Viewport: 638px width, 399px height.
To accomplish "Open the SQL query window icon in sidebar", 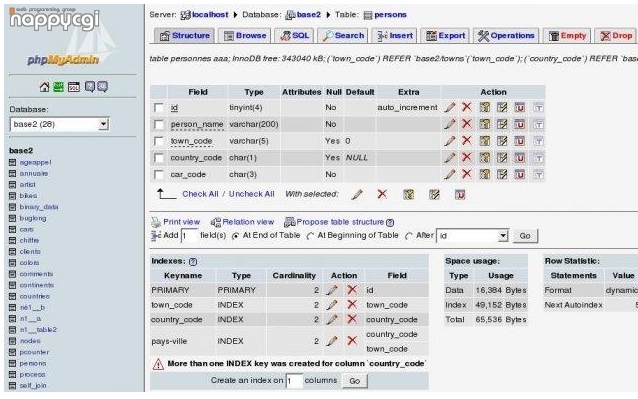I will coord(74,87).
